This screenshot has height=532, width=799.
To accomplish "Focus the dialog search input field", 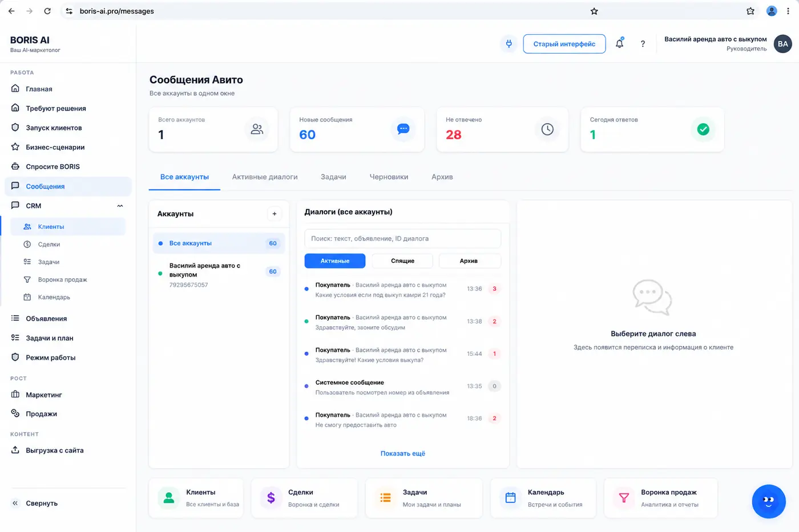I will coord(402,238).
